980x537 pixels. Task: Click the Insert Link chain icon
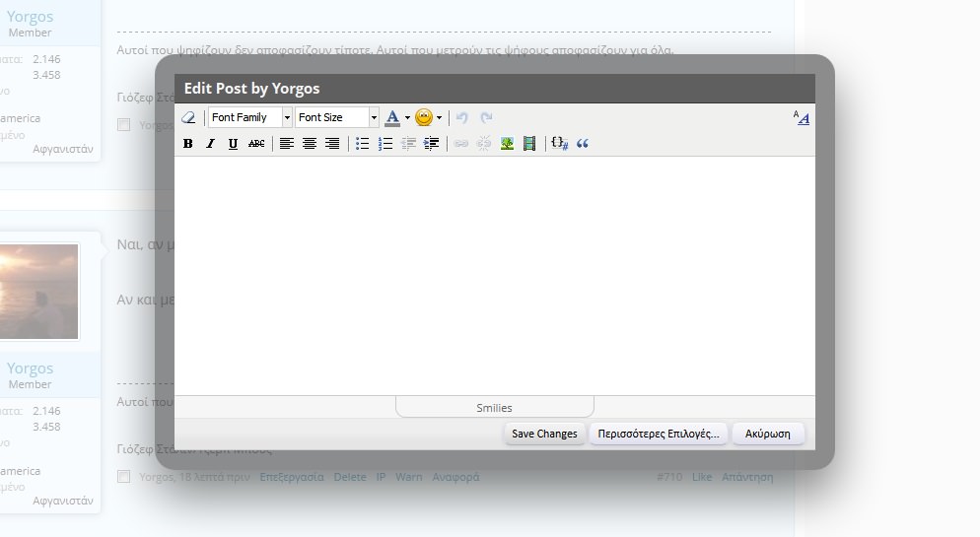[x=461, y=144]
